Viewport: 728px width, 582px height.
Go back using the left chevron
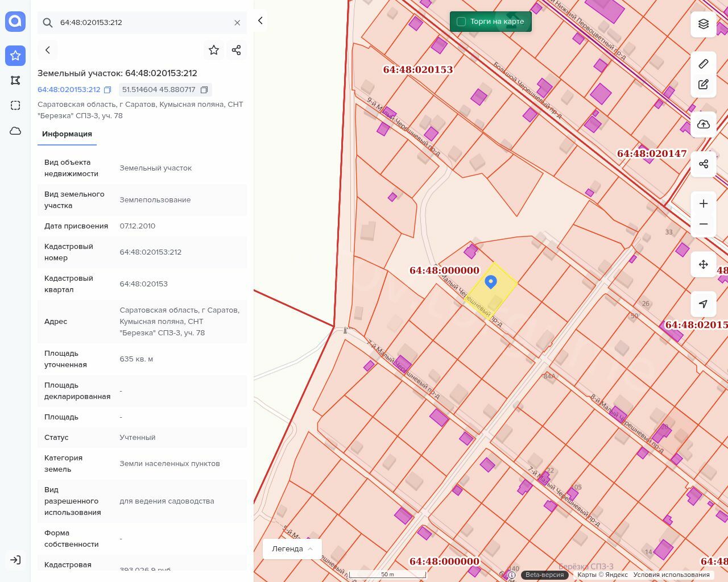coord(48,50)
